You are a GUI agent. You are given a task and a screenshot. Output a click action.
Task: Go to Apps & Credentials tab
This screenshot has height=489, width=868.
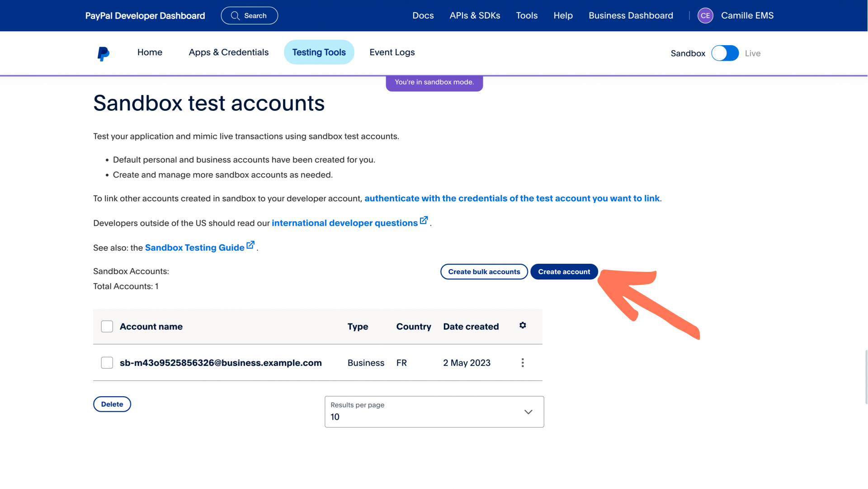[229, 52]
